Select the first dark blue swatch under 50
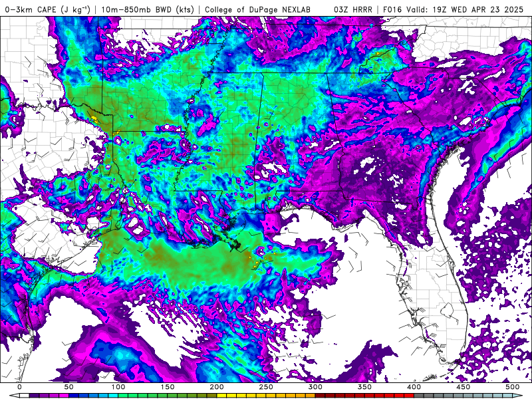This screenshot has height=399, width=532. point(74,395)
